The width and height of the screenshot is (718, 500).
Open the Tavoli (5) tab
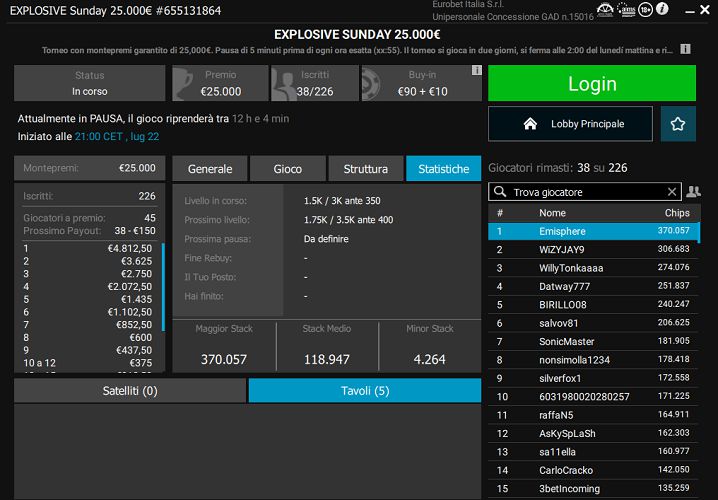click(x=364, y=391)
